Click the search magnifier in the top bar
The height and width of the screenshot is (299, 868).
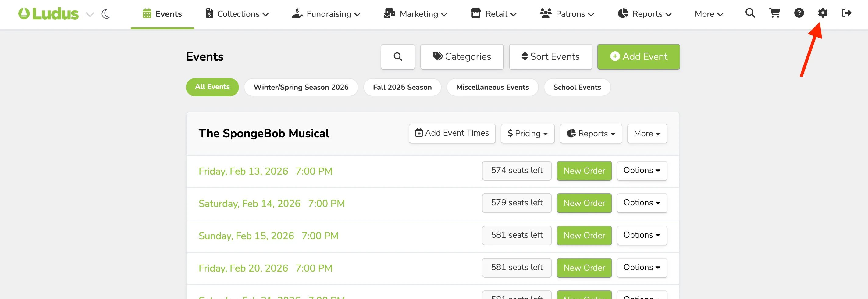pos(750,13)
